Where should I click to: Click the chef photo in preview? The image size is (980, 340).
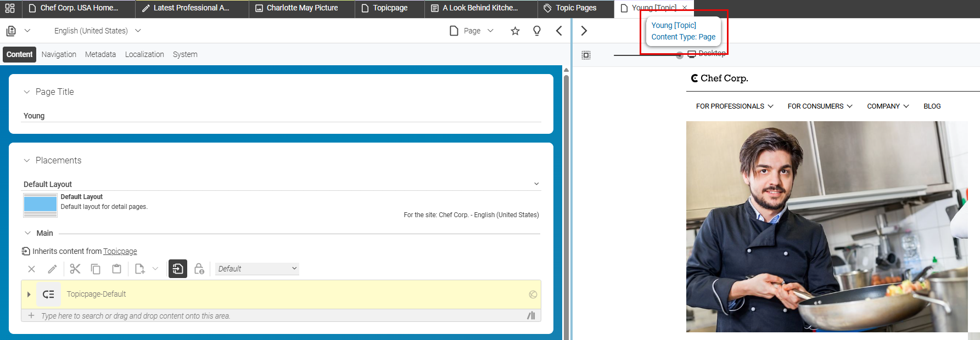[827, 226]
